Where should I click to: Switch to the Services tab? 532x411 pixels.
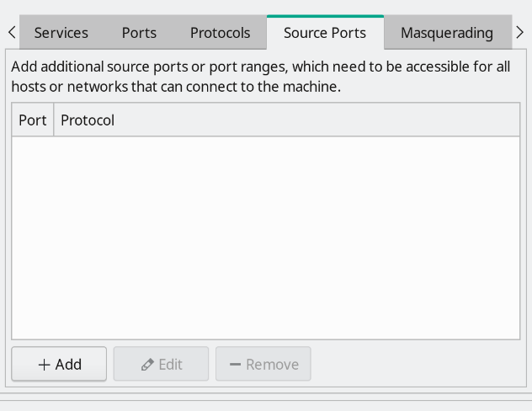point(61,33)
